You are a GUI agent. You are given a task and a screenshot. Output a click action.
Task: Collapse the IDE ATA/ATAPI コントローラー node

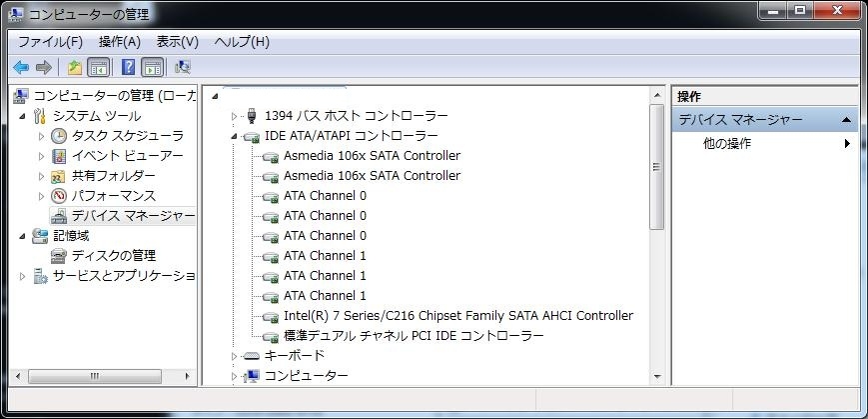[235, 136]
